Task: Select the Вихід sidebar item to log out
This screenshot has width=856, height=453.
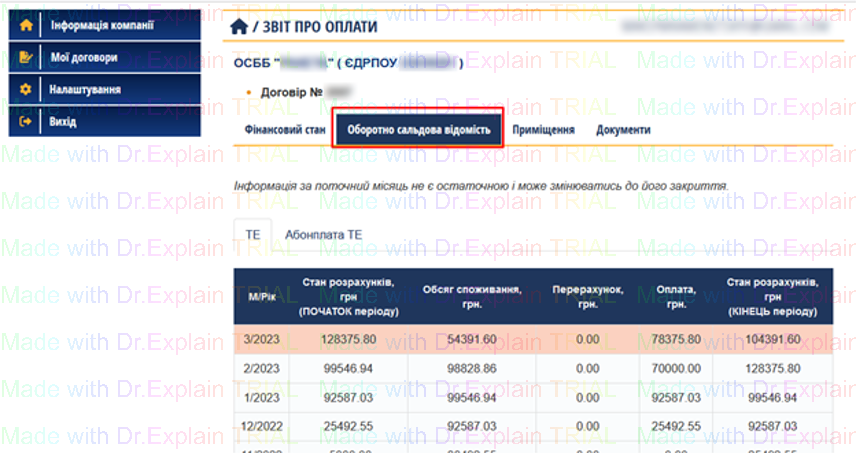Action: click(63, 122)
